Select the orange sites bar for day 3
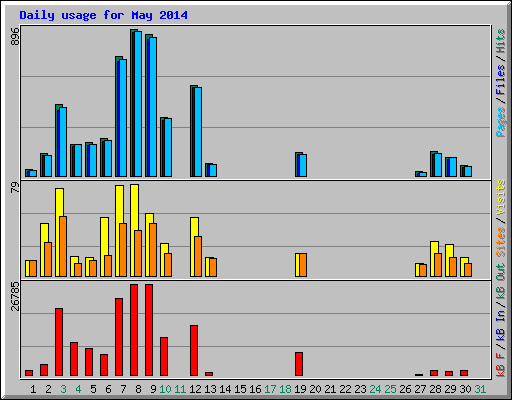The image size is (512, 400). (63, 246)
